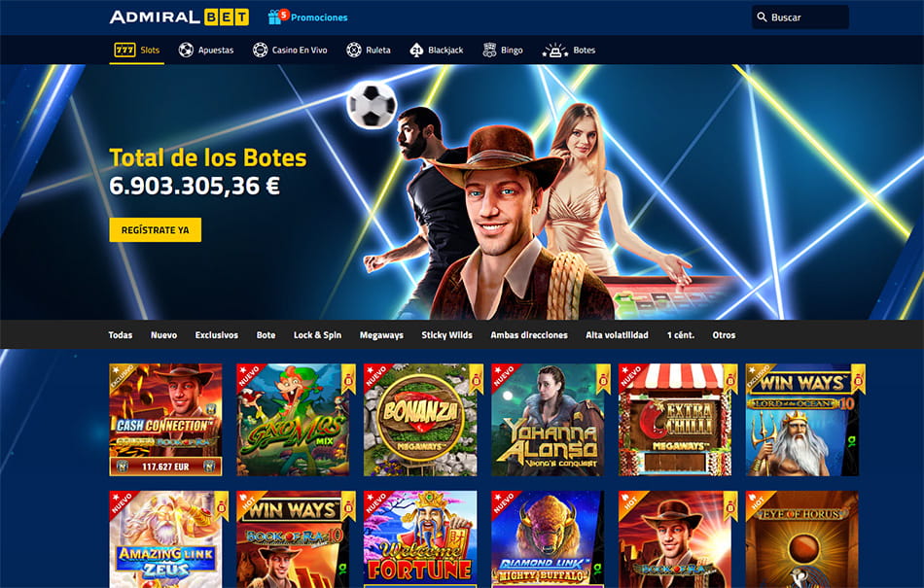The width and height of the screenshot is (924, 588).
Task: Open the Cash Connection game thumbnail
Action: tap(165, 420)
